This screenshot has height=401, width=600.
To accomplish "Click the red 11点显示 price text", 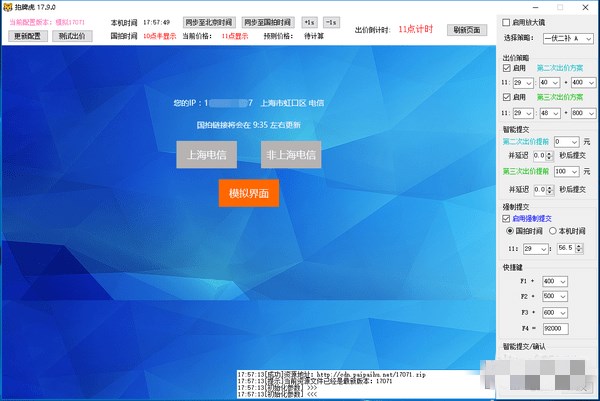I will pos(235,36).
